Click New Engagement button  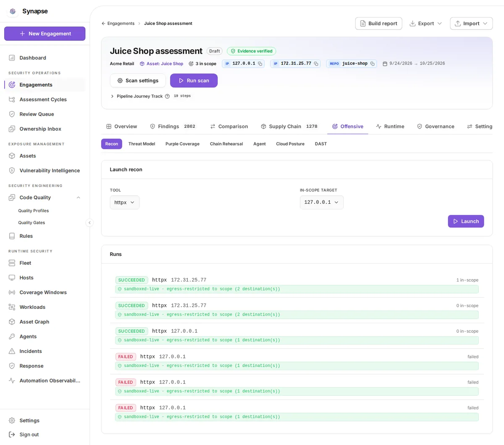pos(45,34)
